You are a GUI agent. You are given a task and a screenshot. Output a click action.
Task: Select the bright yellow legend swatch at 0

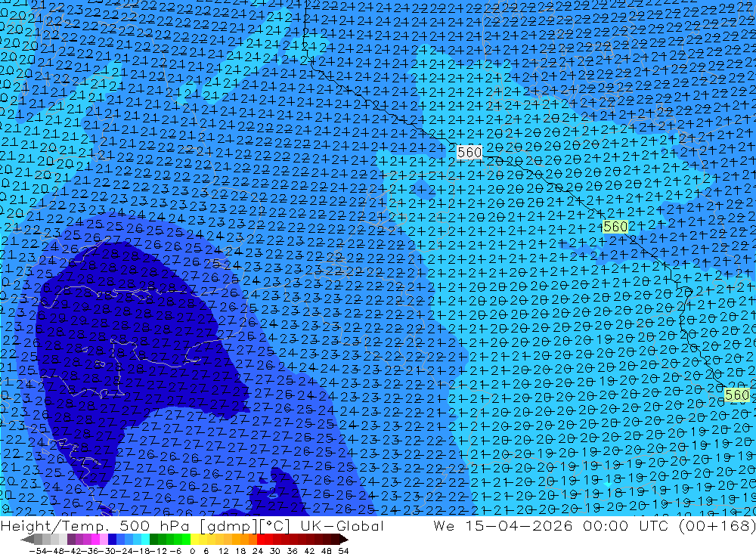194,540
